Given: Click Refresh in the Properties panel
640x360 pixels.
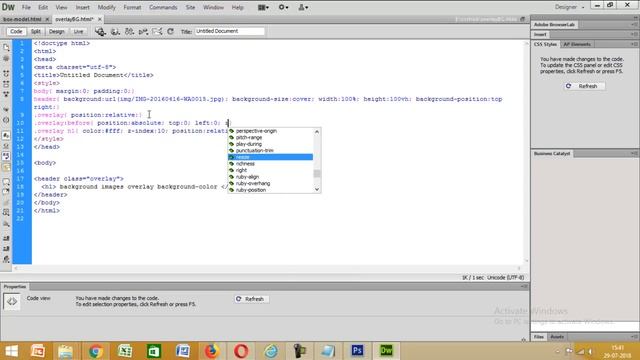Looking at the screenshot, I should [251, 299].
